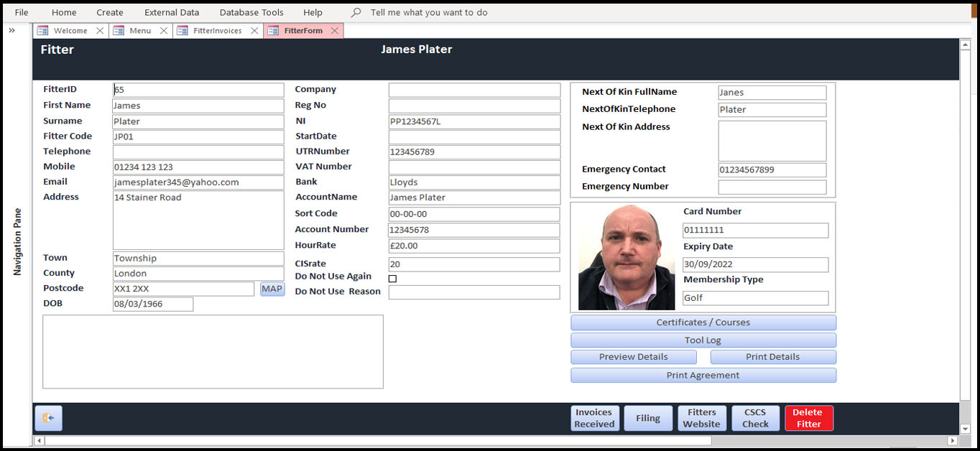Screen dimensions: 980x451
Task: Close the FitterInvoices tab
Action: pos(254,31)
